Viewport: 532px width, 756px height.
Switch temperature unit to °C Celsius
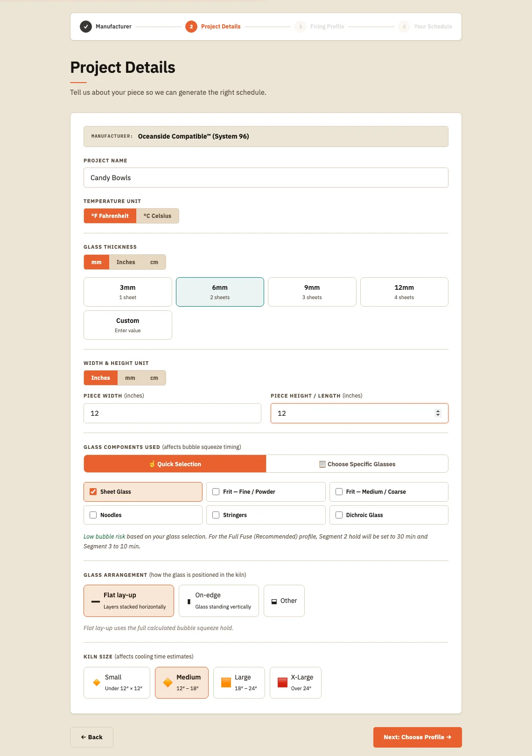pos(158,216)
